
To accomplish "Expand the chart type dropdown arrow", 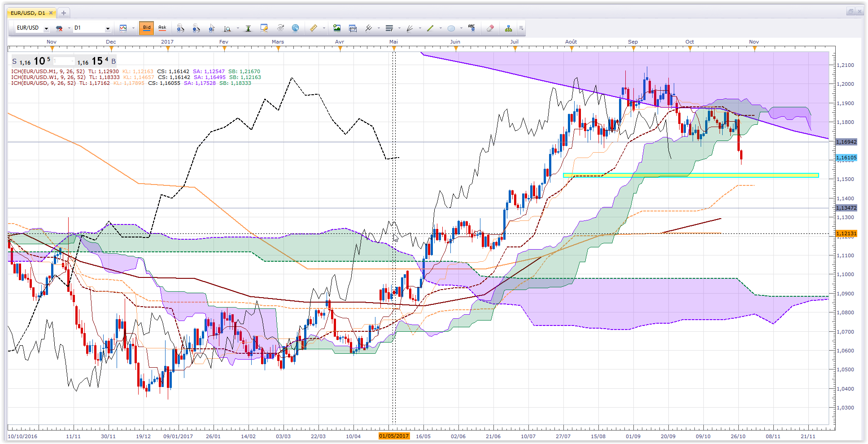I will pyautogui.click(x=133, y=28).
